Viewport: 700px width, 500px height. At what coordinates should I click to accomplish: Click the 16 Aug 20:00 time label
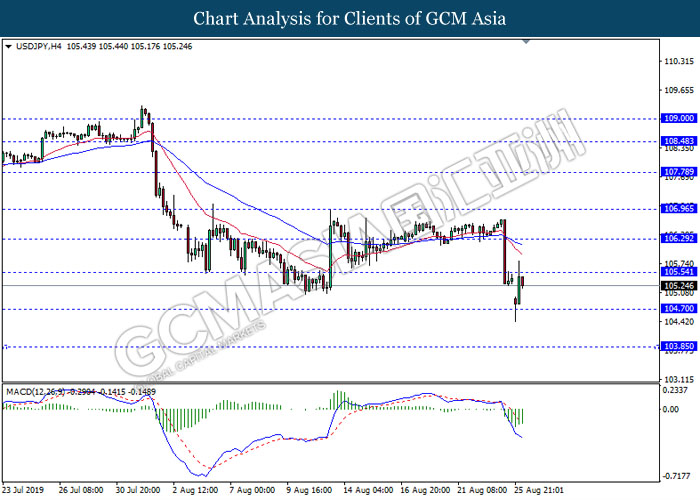(x=425, y=490)
